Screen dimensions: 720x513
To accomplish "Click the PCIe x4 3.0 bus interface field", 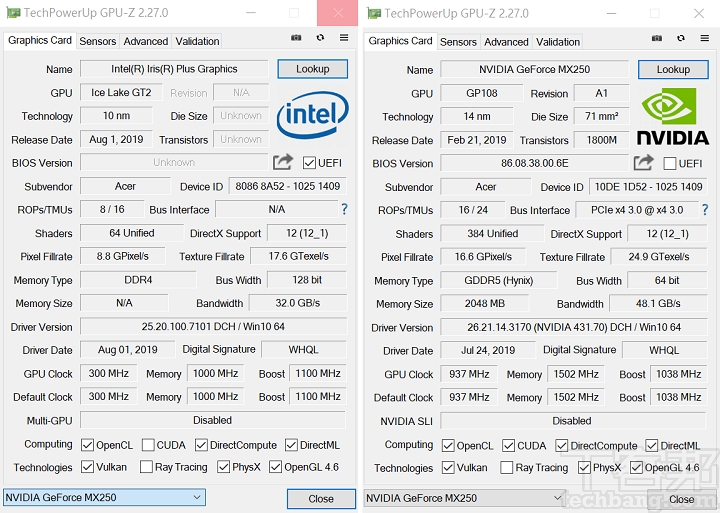I will click(637, 210).
